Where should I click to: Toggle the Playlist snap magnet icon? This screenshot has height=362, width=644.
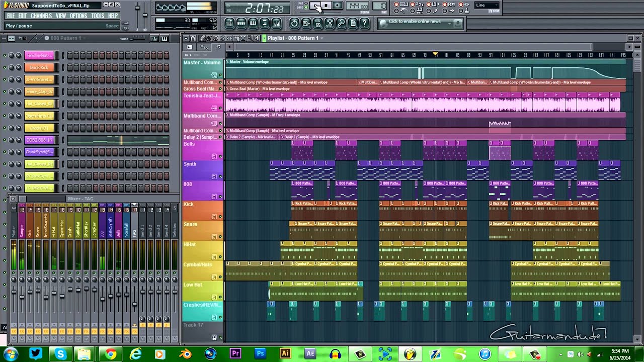click(193, 38)
